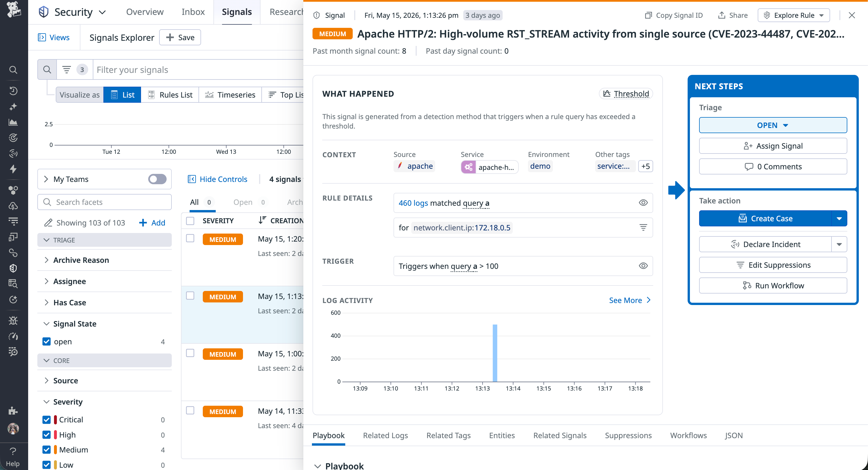868x470 pixels.
Task: Open the sparkle AI icon in sidebar
Action: pos(13,107)
